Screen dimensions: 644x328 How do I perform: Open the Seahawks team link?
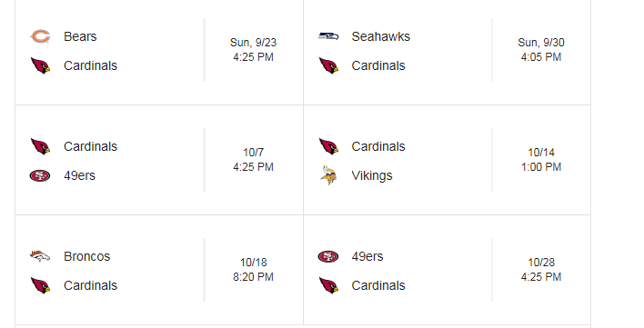point(381,36)
